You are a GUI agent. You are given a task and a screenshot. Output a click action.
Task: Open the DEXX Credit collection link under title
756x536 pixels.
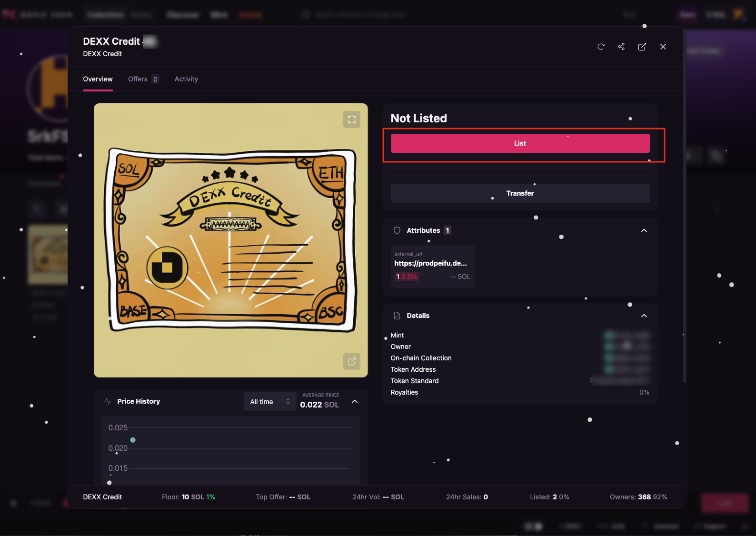click(x=102, y=54)
